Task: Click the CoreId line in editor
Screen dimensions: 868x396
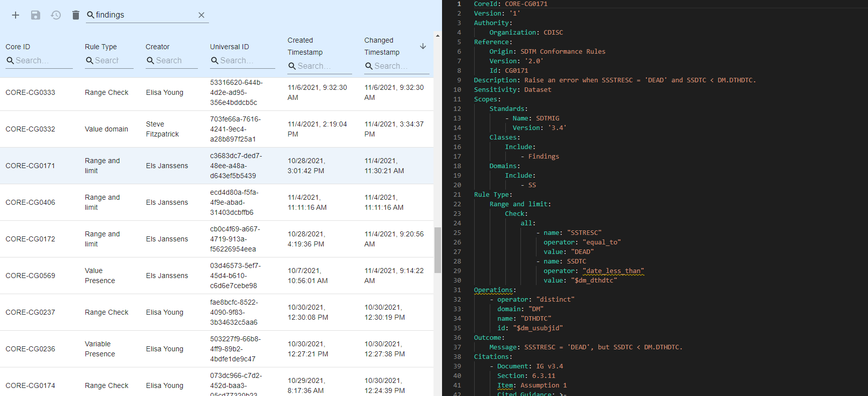Action: click(511, 4)
